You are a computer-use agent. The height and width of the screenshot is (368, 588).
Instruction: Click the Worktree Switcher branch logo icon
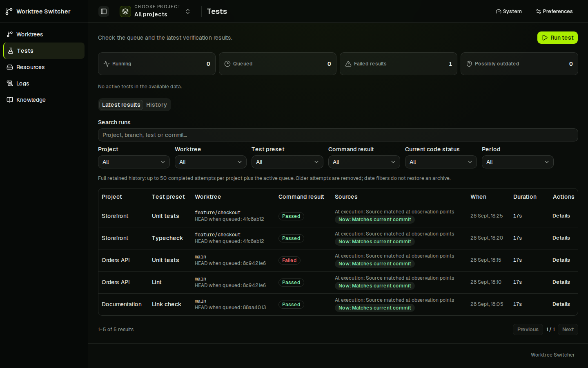click(9, 11)
